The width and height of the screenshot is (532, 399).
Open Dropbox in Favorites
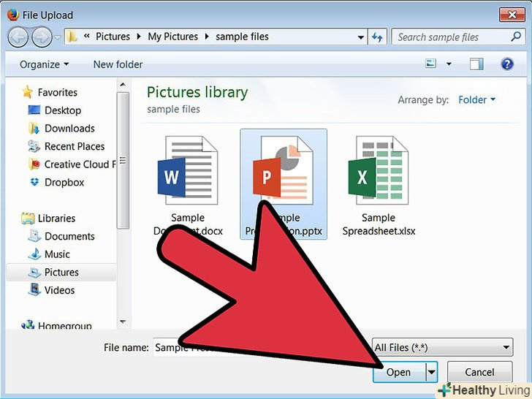point(64,182)
